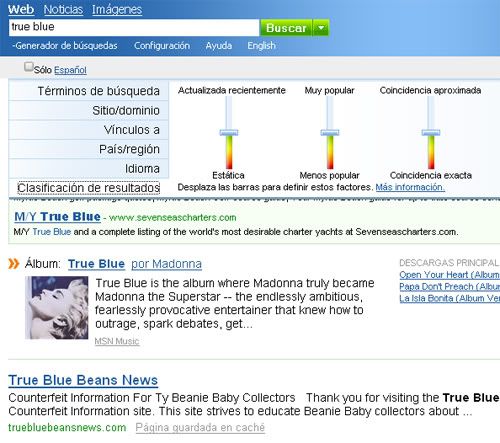The image size is (500, 443).
Task: Click the 'Estática' slider label
Action: click(228, 175)
